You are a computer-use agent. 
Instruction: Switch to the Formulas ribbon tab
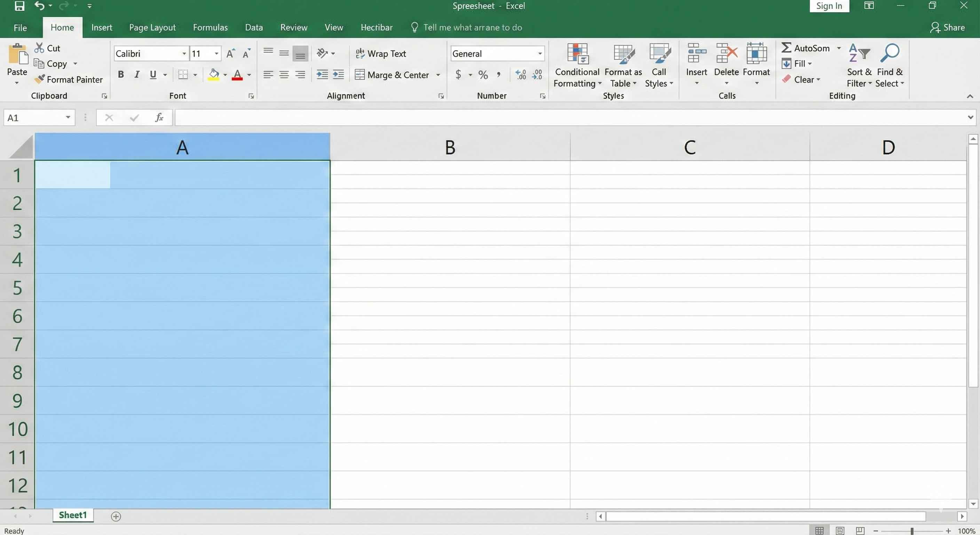(x=210, y=27)
